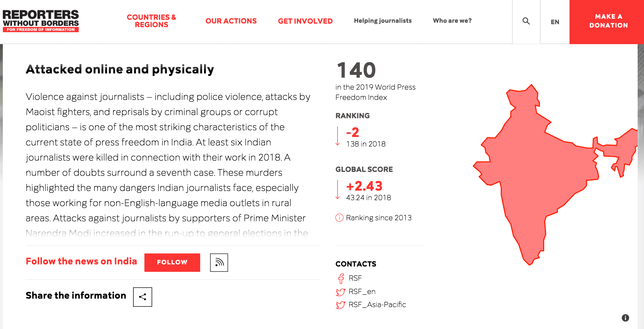Expand the Our Actions menu
Image resolution: width=644 pixels, height=329 pixels.
point(231,21)
